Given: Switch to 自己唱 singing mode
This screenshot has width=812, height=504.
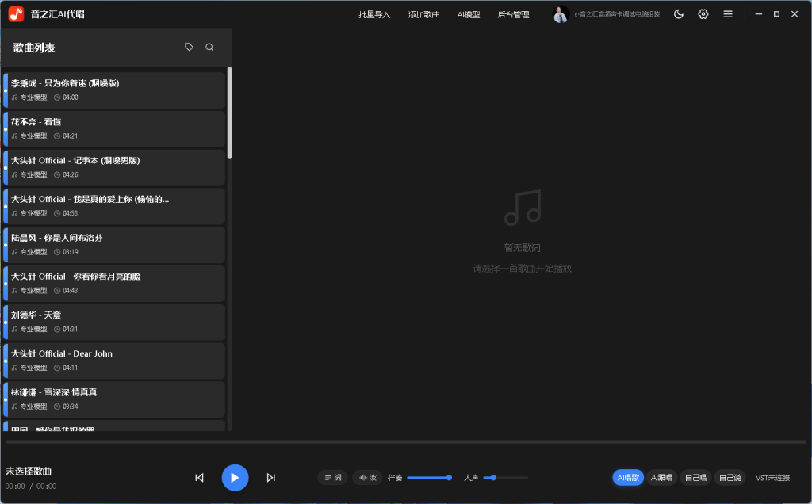Looking at the screenshot, I should click(695, 477).
